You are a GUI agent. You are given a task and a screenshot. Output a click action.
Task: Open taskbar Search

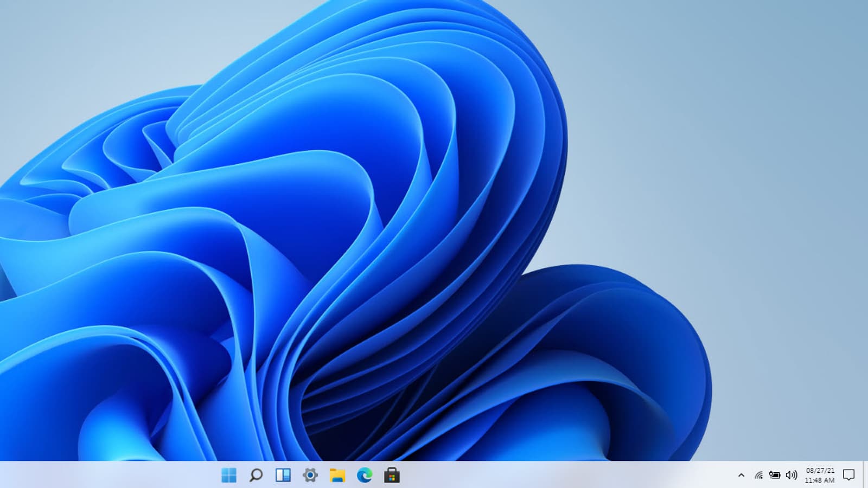[x=256, y=476]
